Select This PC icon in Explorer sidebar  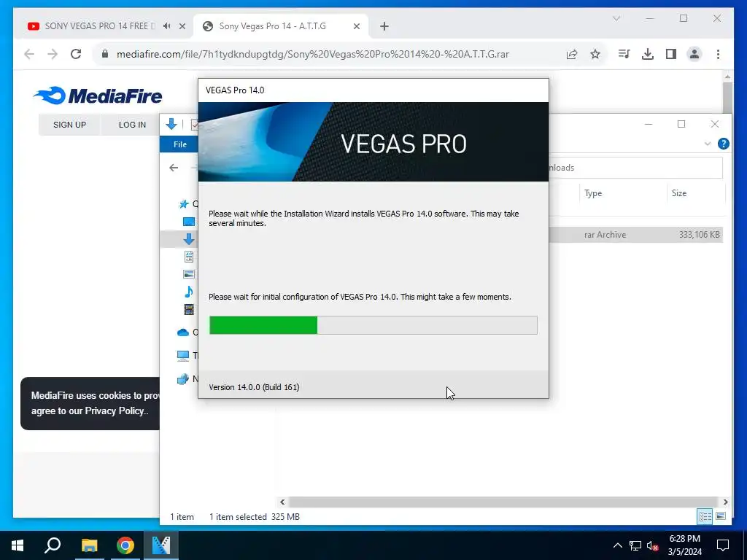pos(183,355)
